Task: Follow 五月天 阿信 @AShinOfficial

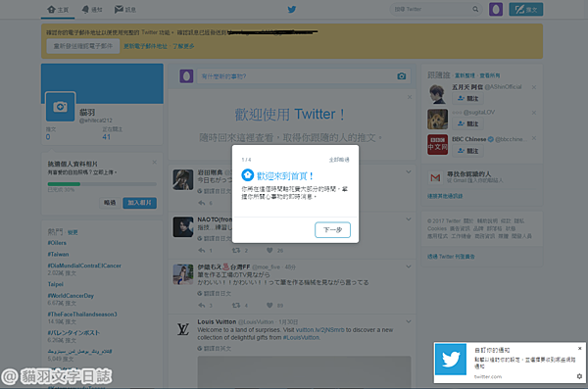Action: 467,98
